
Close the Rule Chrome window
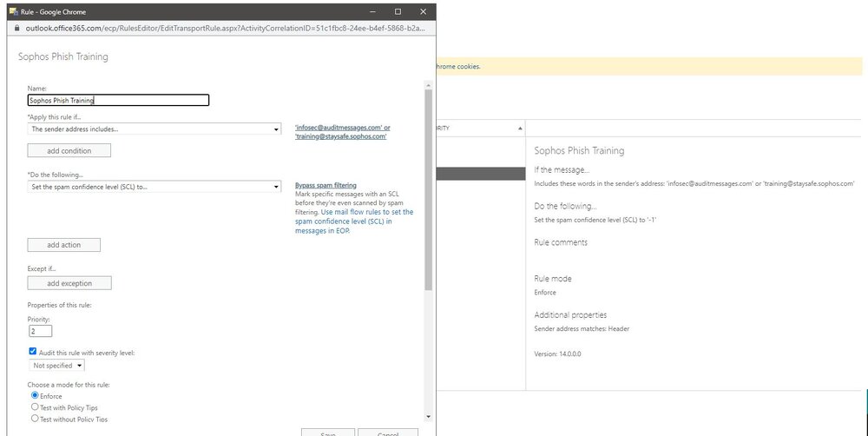(423, 11)
